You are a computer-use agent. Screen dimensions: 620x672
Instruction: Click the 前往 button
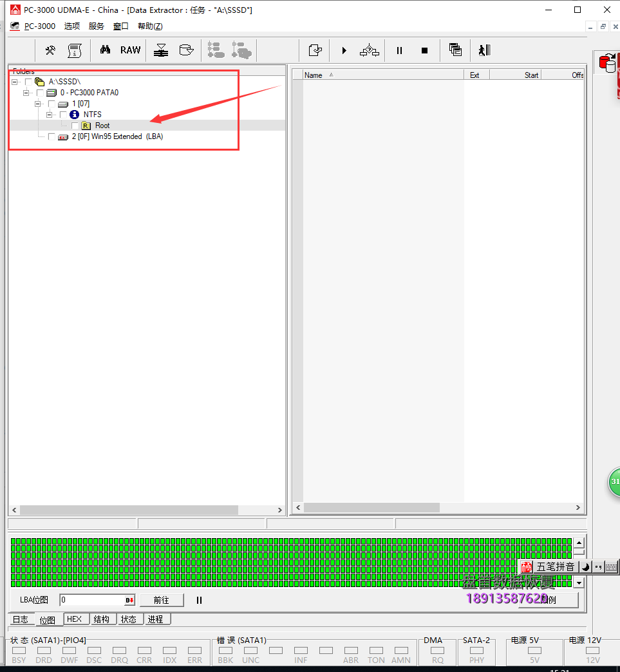tap(161, 600)
